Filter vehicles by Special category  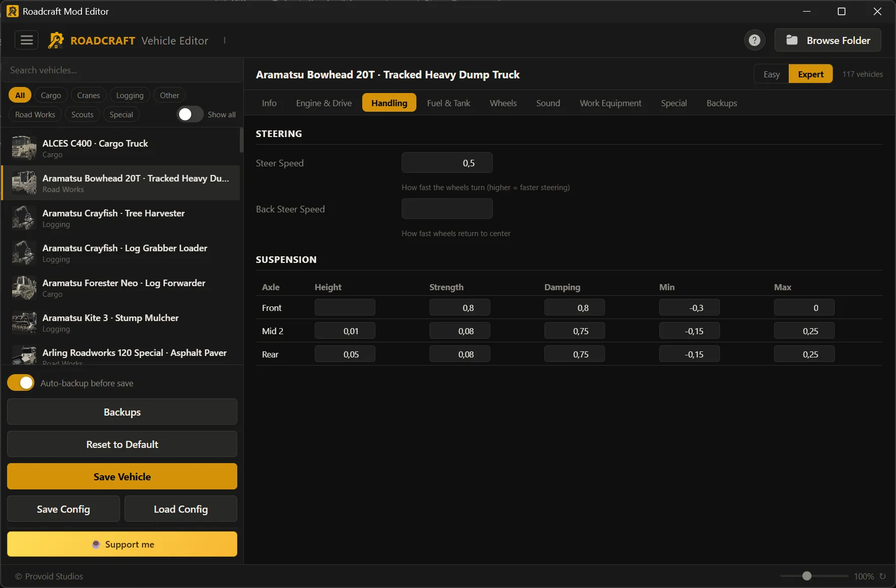pos(121,114)
